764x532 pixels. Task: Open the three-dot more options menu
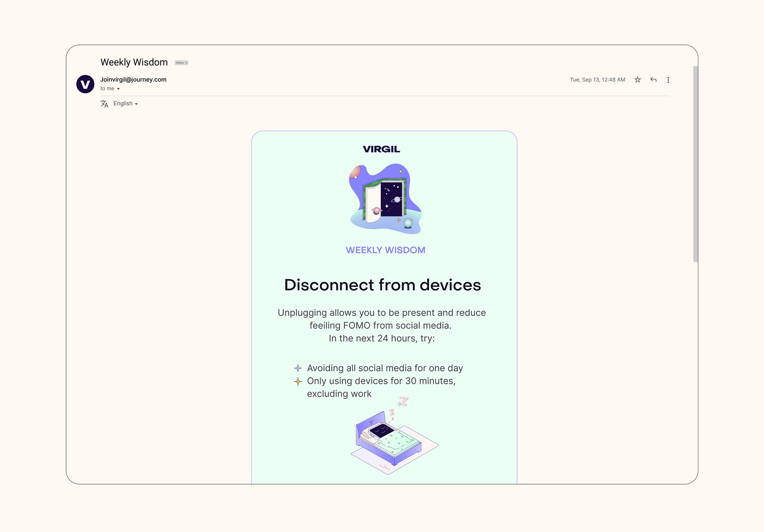click(x=668, y=80)
